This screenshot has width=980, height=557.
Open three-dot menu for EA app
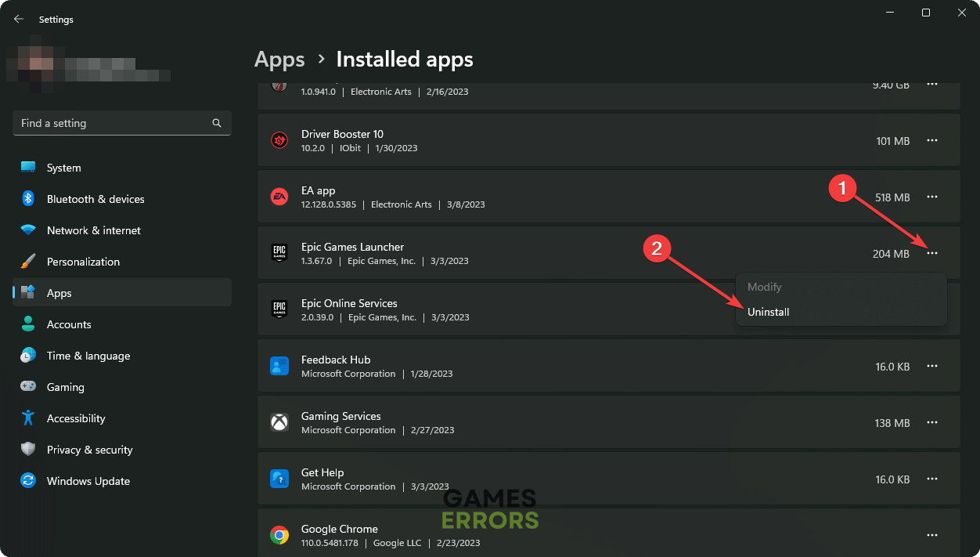pyautogui.click(x=931, y=197)
